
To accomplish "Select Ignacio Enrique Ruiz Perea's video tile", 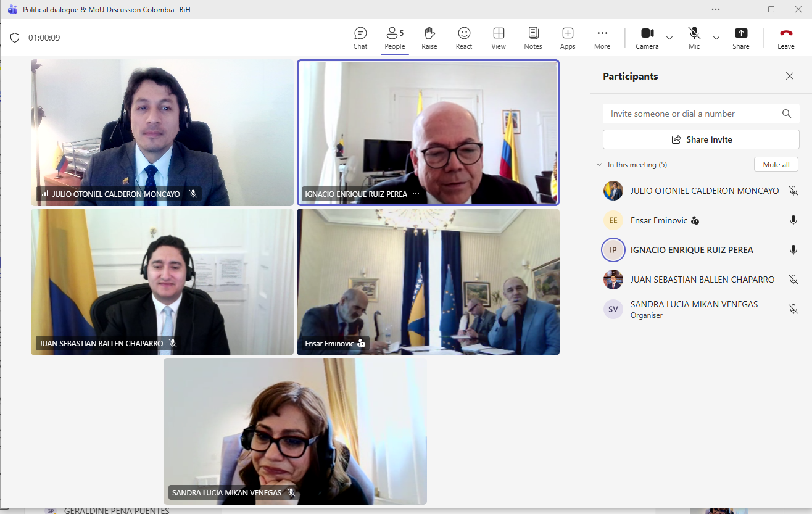I will tap(428, 133).
